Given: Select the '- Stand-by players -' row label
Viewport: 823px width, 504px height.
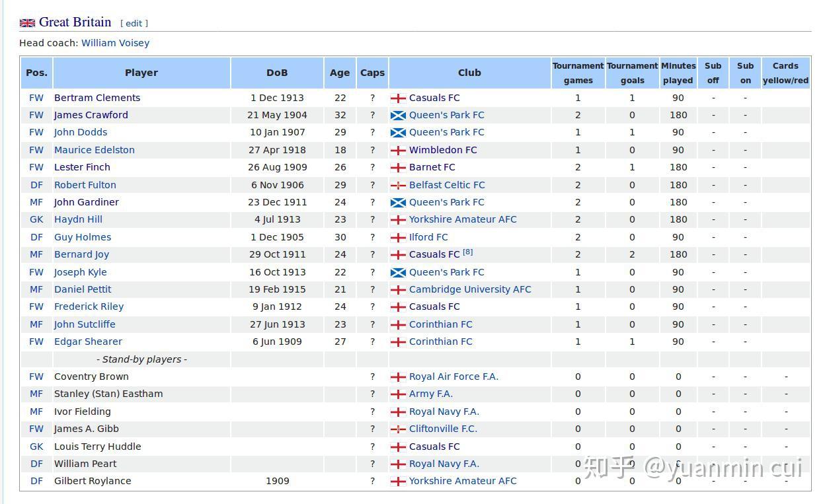Looking at the screenshot, I should point(141,359).
